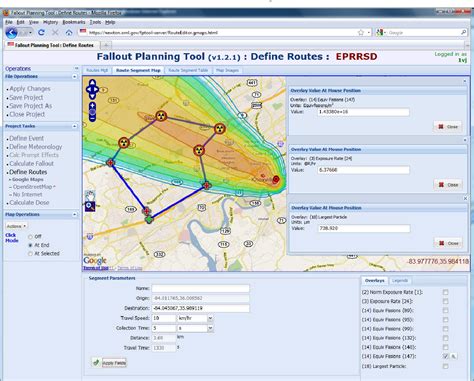
Task: Tick the Equiv Fissions (80) checkbox
Action: coord(445,311)
